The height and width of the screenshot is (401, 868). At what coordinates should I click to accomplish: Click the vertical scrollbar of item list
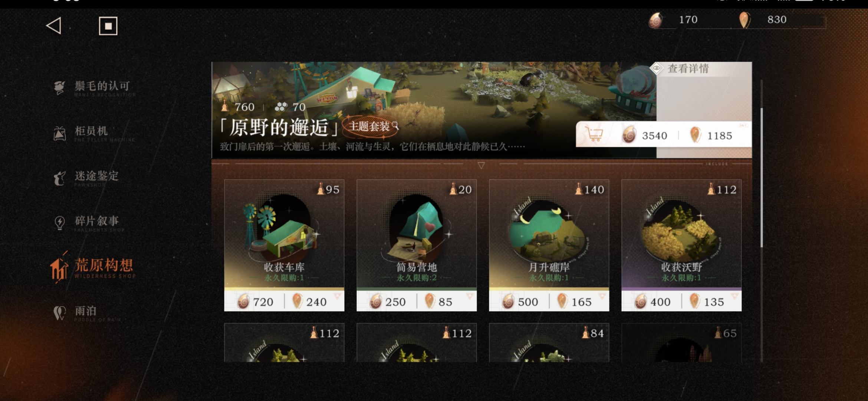762,178
